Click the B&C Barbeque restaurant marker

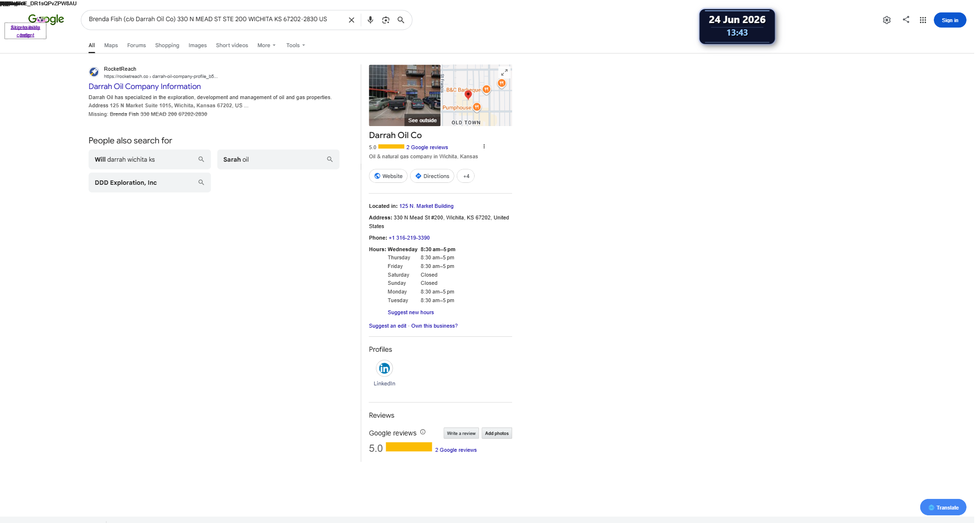coord(487,89)
